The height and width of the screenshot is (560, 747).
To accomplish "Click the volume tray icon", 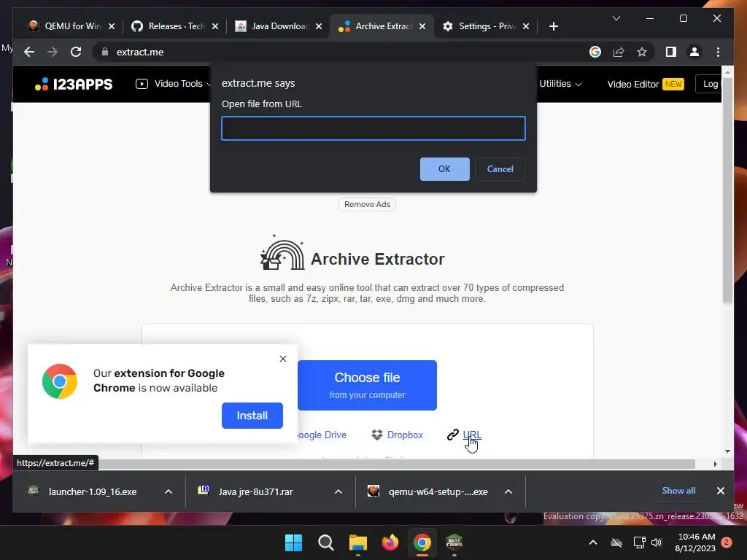I will pos(657,542).
